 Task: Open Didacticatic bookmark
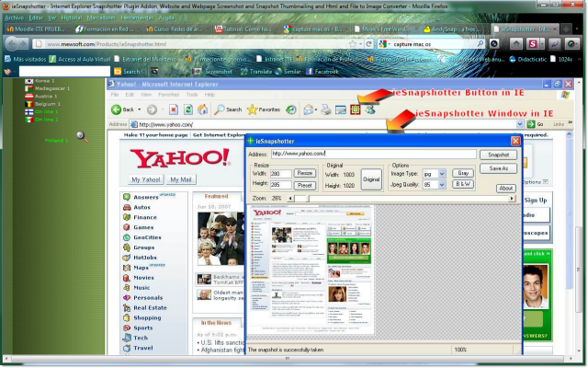click(x=528, y=59)
